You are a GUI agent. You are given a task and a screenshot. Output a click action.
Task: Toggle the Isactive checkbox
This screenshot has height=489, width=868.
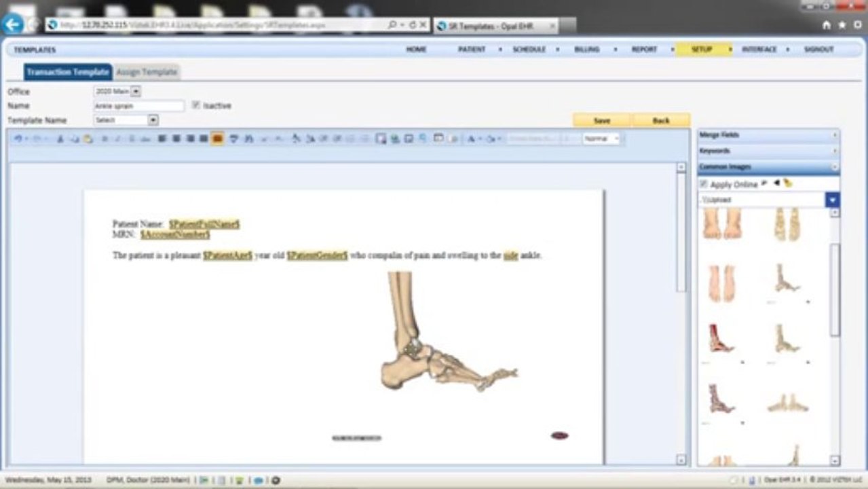pos(195,105)
